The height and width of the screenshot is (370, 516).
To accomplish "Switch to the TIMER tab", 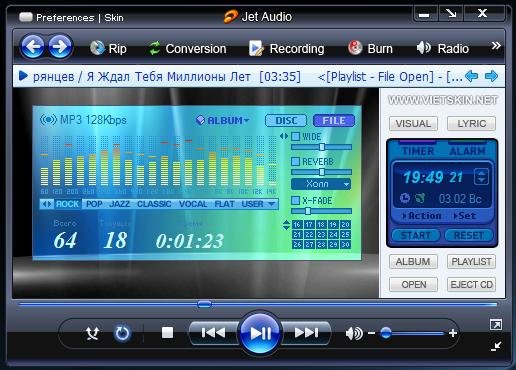I will pyautogui.click(x=418, y=151).
